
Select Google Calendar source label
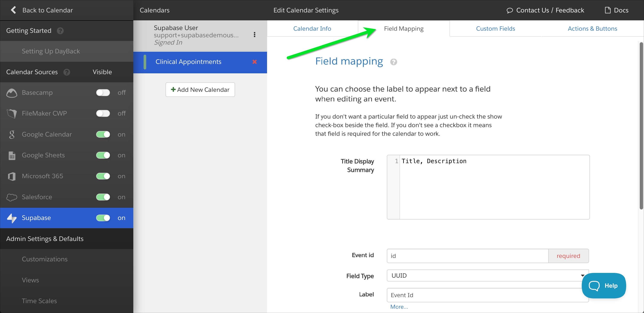coord(47,134)
